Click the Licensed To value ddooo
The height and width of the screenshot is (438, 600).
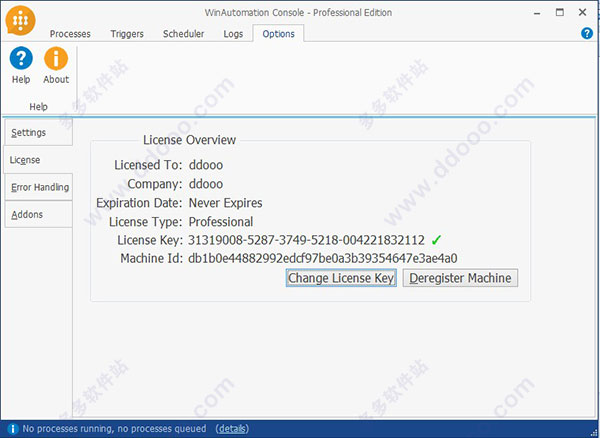point(206,165)
